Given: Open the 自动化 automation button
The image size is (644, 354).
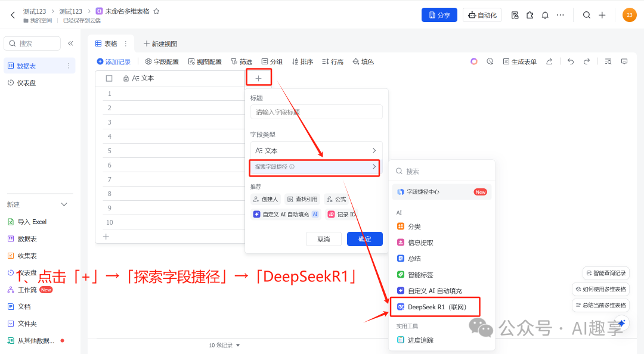Looking at the screenshot, I should (482, 15).
